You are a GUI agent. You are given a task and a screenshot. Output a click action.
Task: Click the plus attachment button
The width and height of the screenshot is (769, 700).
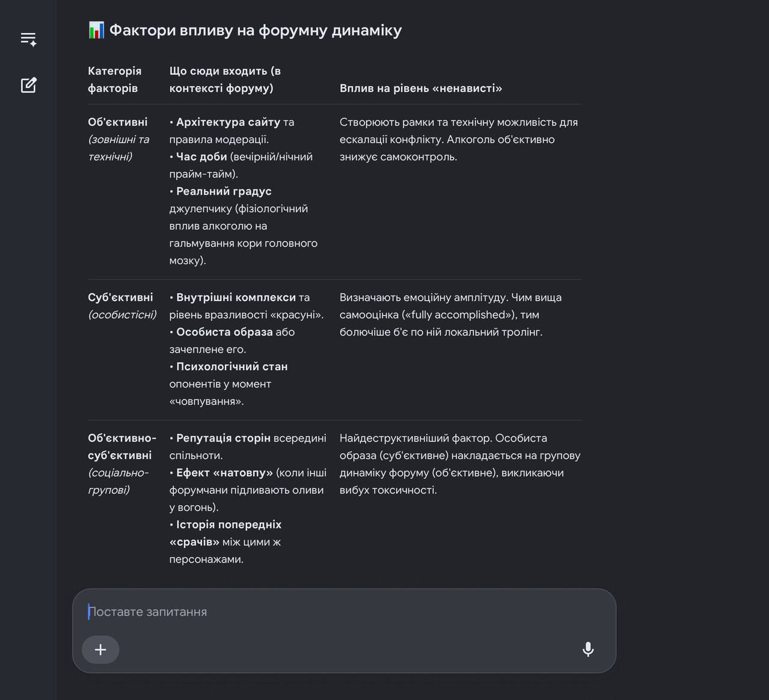(100, 650)
